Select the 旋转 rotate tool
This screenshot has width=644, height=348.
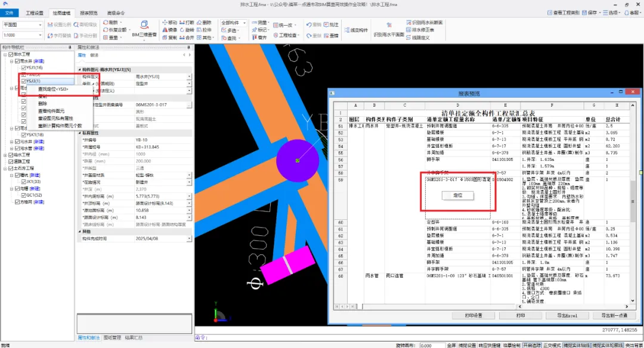click(187, 30)
